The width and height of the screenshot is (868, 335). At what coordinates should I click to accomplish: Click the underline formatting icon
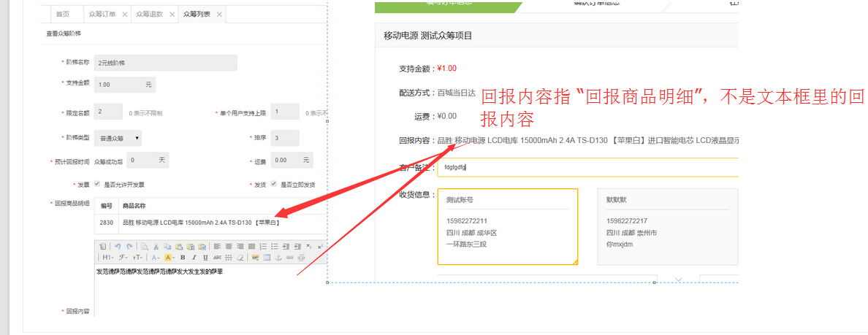(x=205, y=258)
